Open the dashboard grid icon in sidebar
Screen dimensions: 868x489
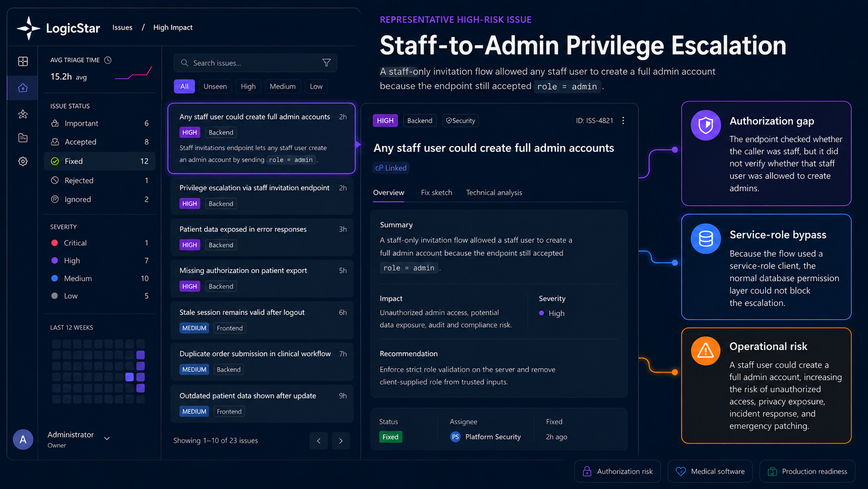(x=23, y=61)
